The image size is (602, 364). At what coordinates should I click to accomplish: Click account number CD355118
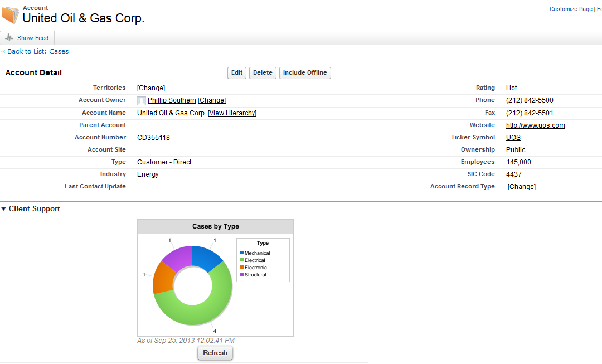click(x=154, y=138)
